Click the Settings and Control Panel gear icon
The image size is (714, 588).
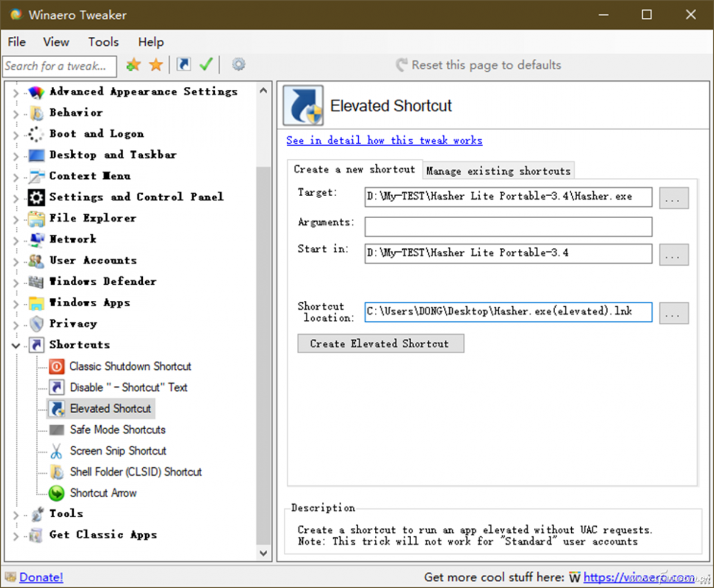(36, 197)
